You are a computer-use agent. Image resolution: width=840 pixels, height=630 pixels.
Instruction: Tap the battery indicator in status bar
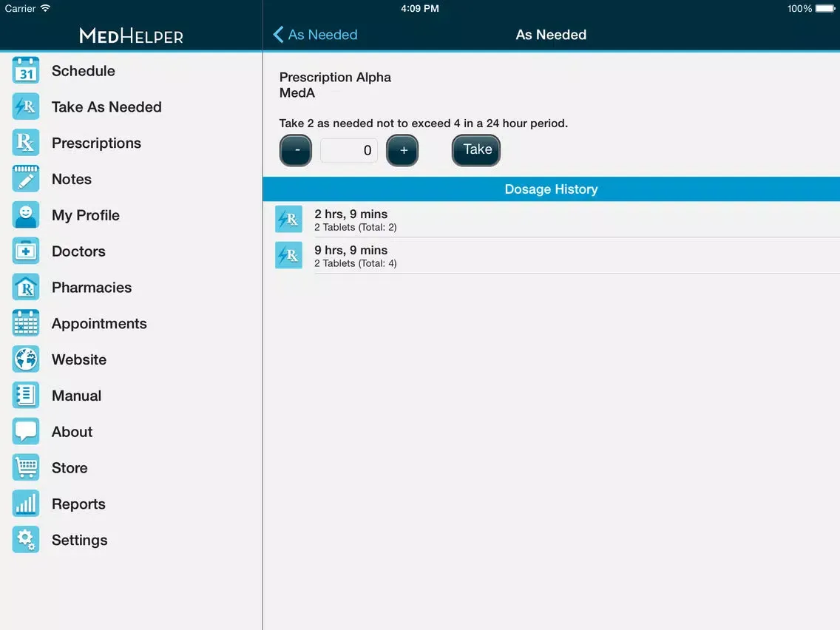(825, 9)
